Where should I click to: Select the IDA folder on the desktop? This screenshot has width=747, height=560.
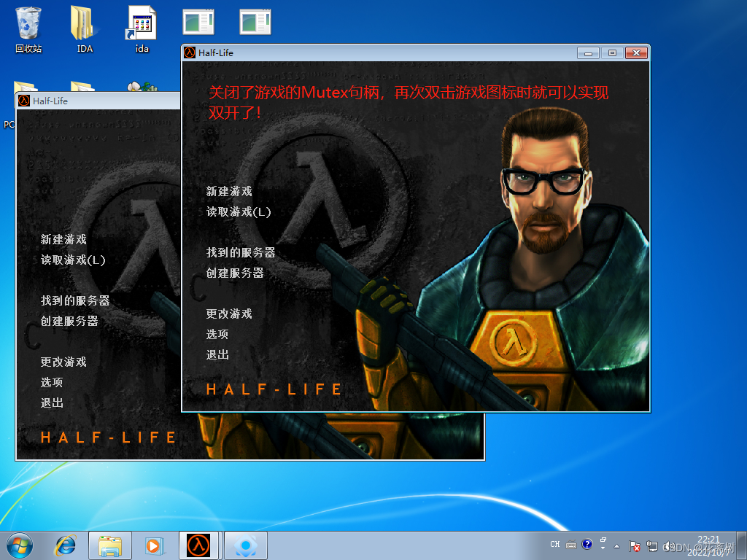coord(85,29)
